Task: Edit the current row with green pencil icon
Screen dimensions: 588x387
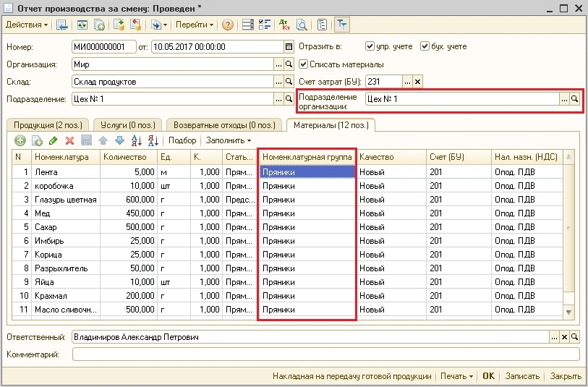Action: (x=54, y=140)
